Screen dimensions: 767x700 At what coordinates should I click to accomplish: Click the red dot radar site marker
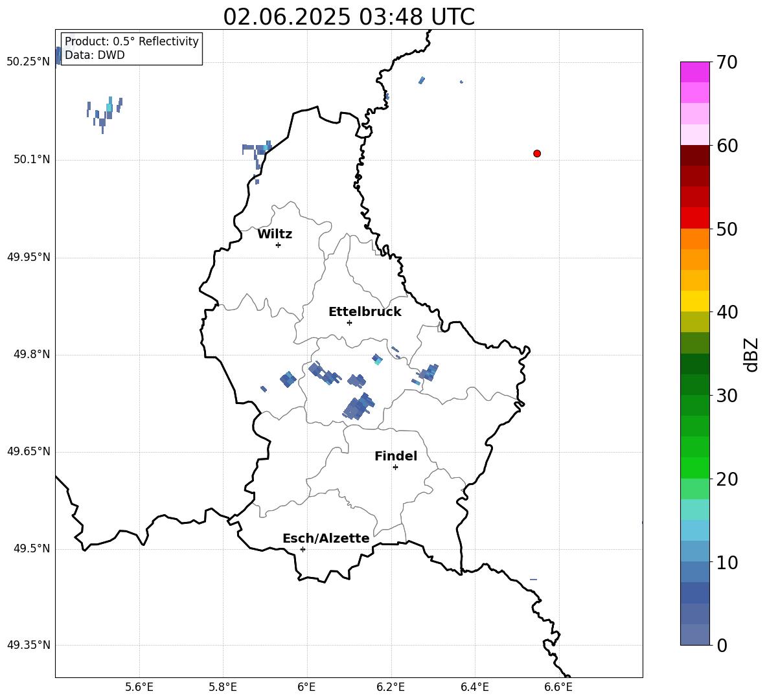click(537, 153)
